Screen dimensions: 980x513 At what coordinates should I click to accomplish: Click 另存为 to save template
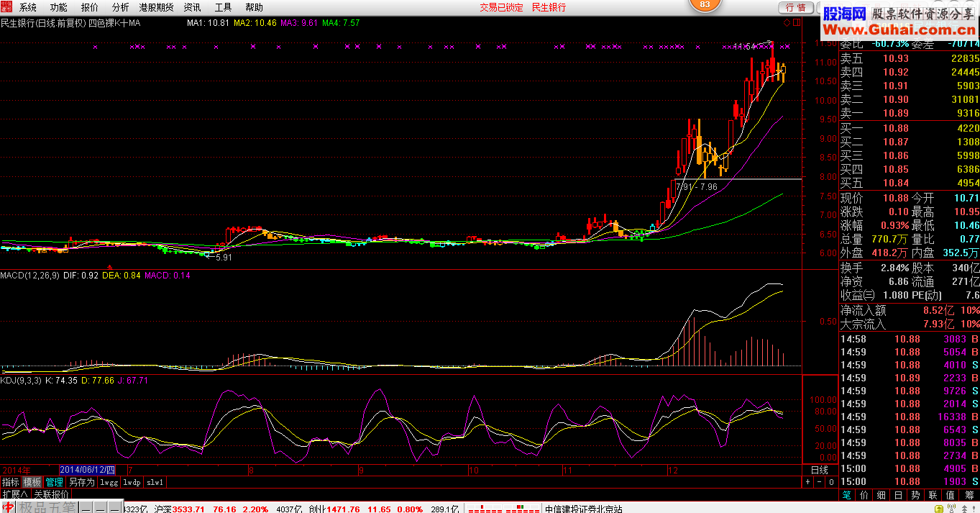pyautogui.click(x=81, y=482)
